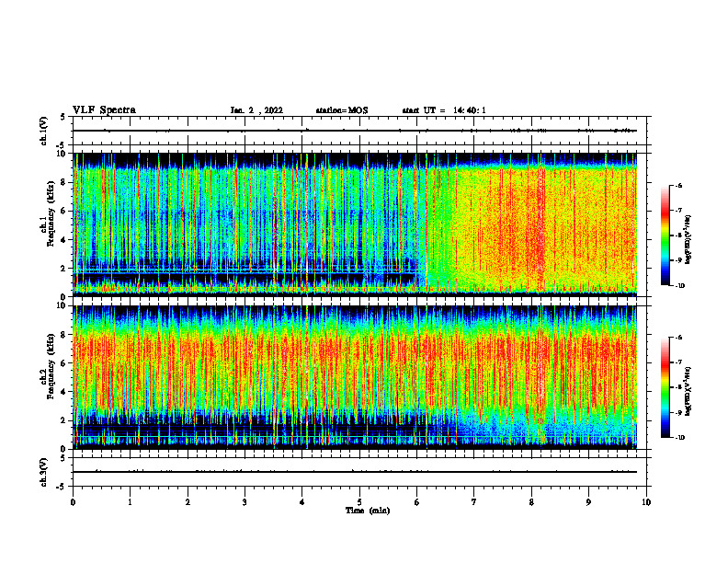Click the "Time (min)" x-axis label
728x563 pixels.
click(x=368, y=511)
